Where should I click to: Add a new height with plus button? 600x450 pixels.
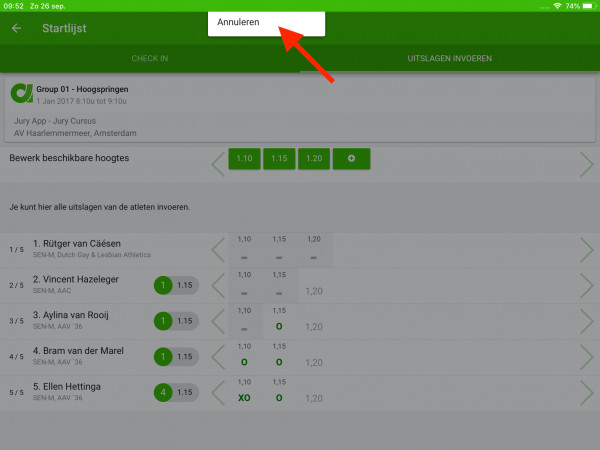351,159
